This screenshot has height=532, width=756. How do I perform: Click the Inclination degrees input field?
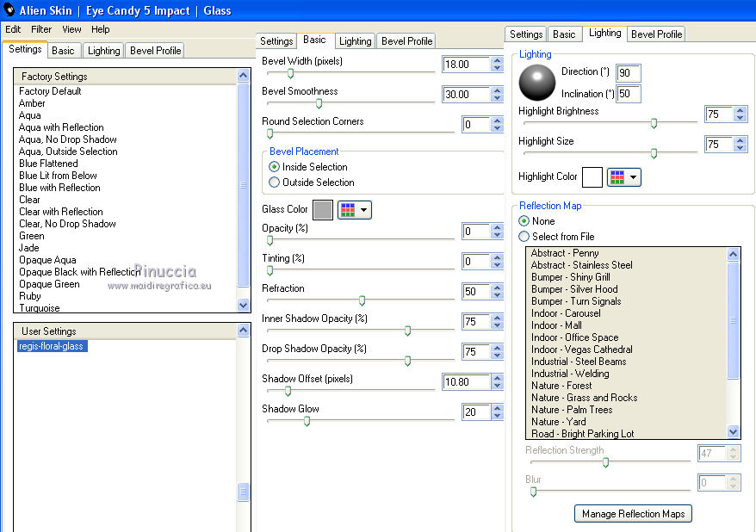[629, 94]
